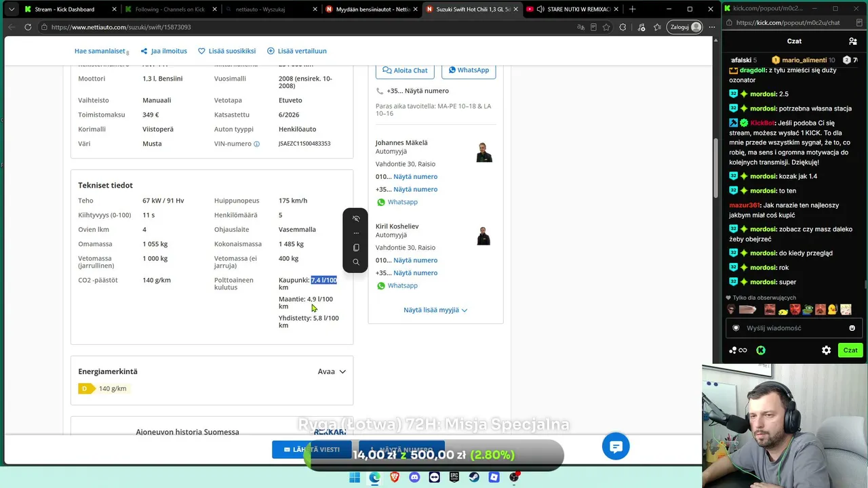The width and height of the screenshot is (868, 488).
Task: Click the favorites star icon in address bar
Action: pos(606,27)
